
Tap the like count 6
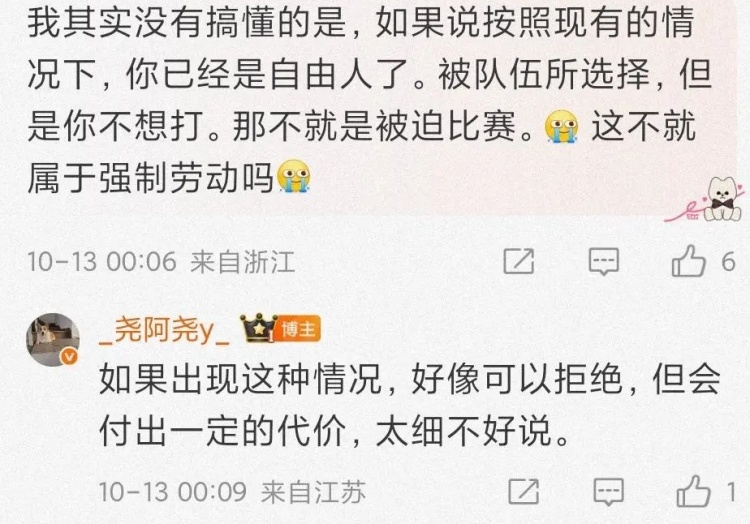pos(728,262)
